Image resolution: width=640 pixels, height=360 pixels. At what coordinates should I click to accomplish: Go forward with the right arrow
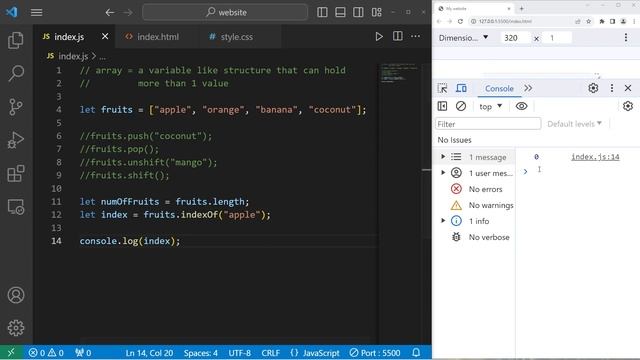128,12
